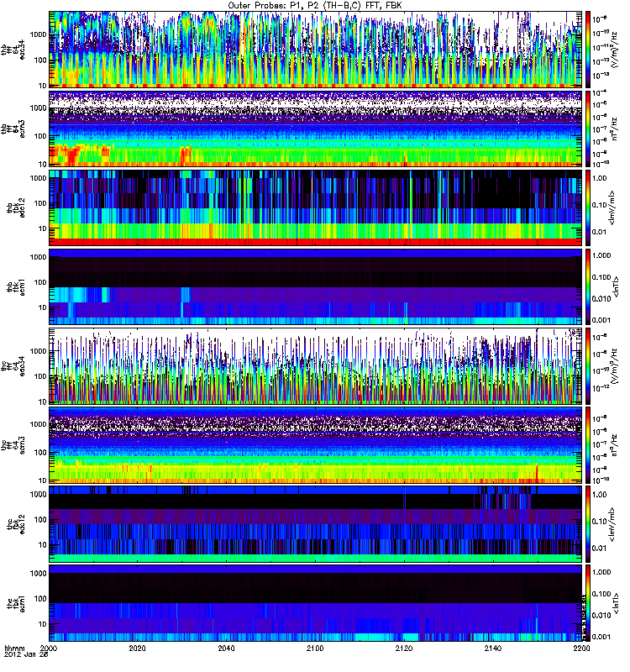Click the thc fff scm3 spectrogram panel
630x672 pixels.
pyautogui.click(x=315, y=444)
